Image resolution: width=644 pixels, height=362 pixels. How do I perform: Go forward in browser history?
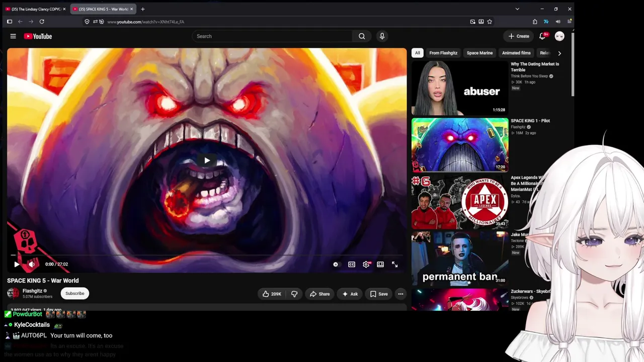pos(31,22)
